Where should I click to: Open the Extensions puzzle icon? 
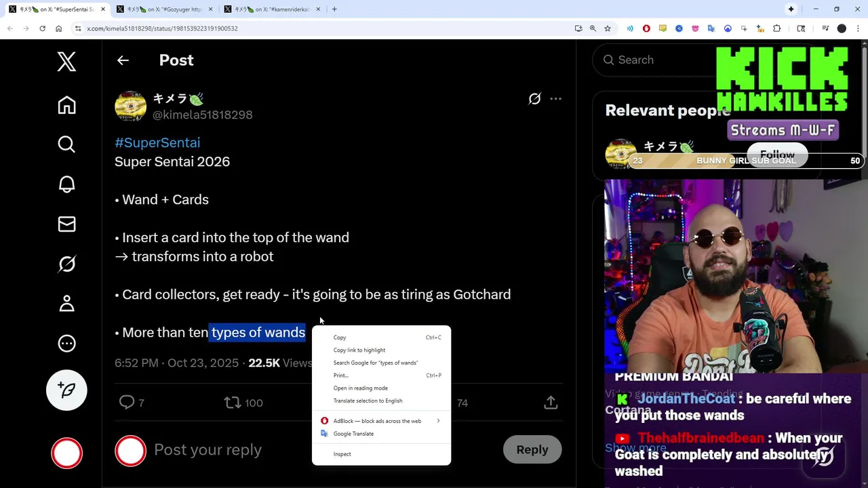777,28
